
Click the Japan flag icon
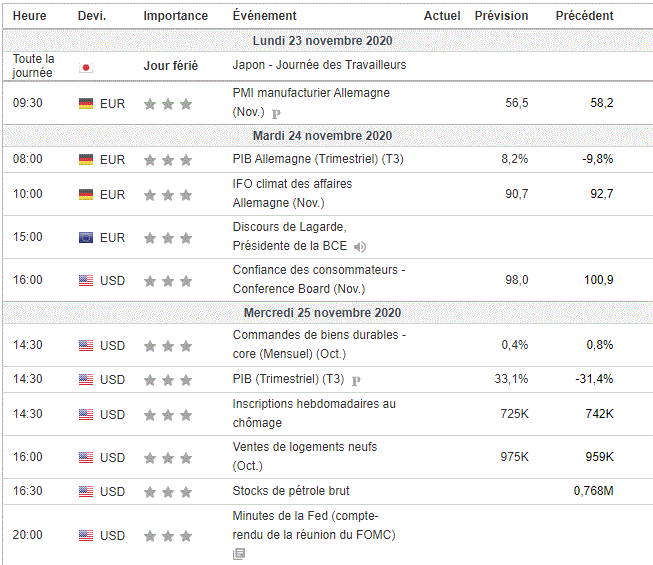point(86,67)
